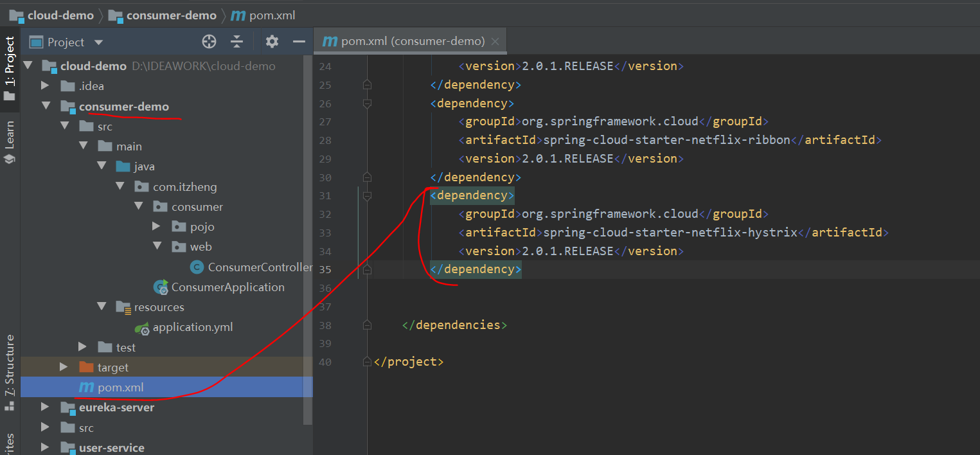
Task: Click line number 36 in gutter
Action: (325, 288)
